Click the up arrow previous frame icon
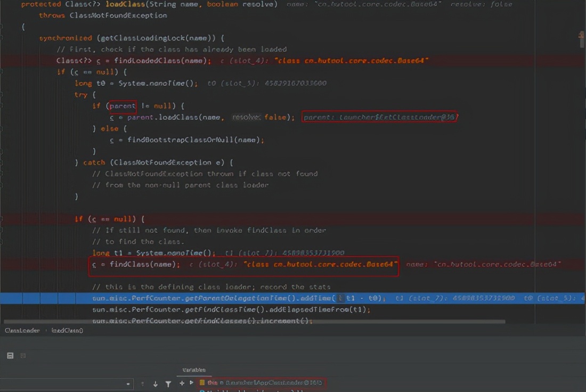 142,384
